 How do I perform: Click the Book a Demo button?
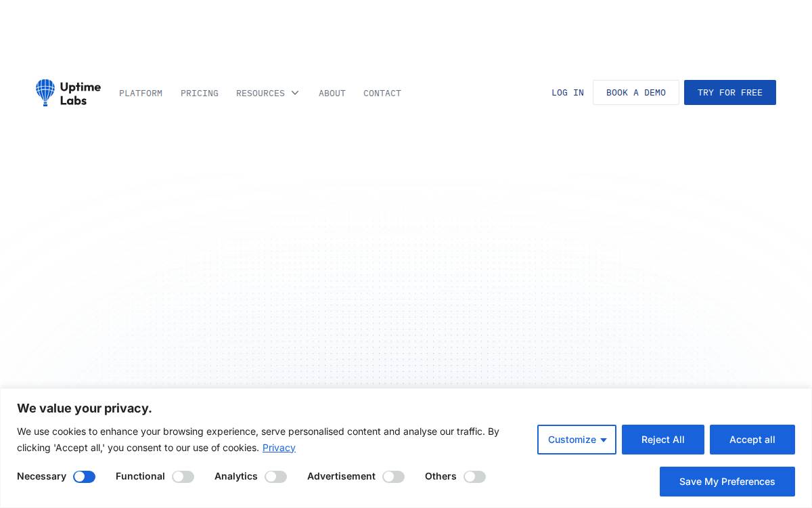click(x=636, y=93)
